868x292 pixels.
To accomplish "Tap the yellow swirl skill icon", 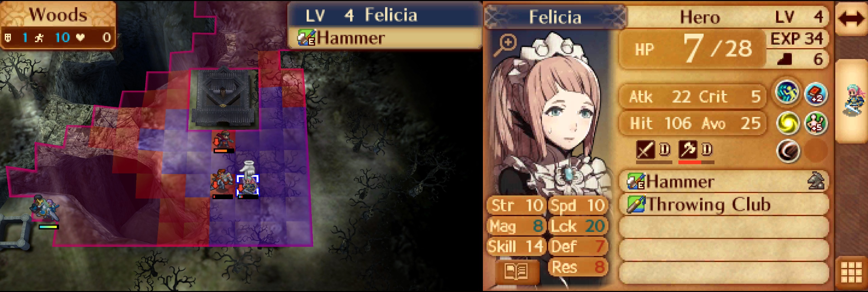I will coord(787,122).
